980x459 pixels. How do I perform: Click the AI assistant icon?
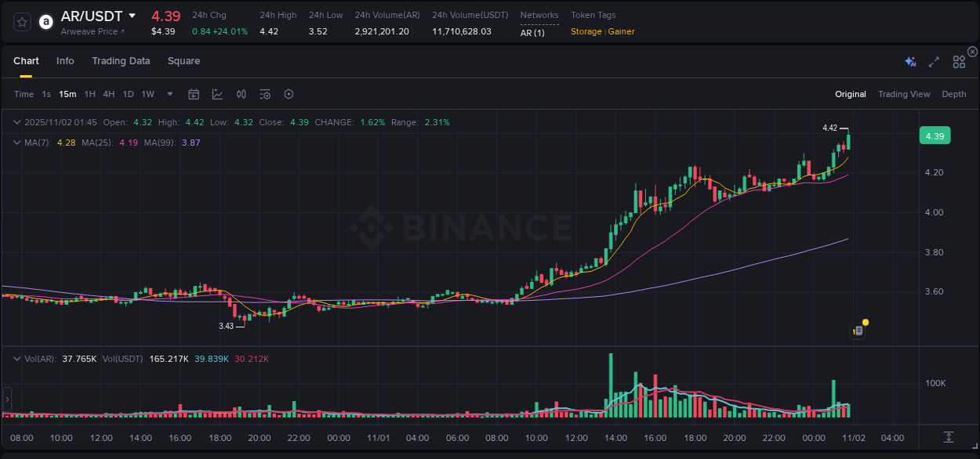[909, 60]
